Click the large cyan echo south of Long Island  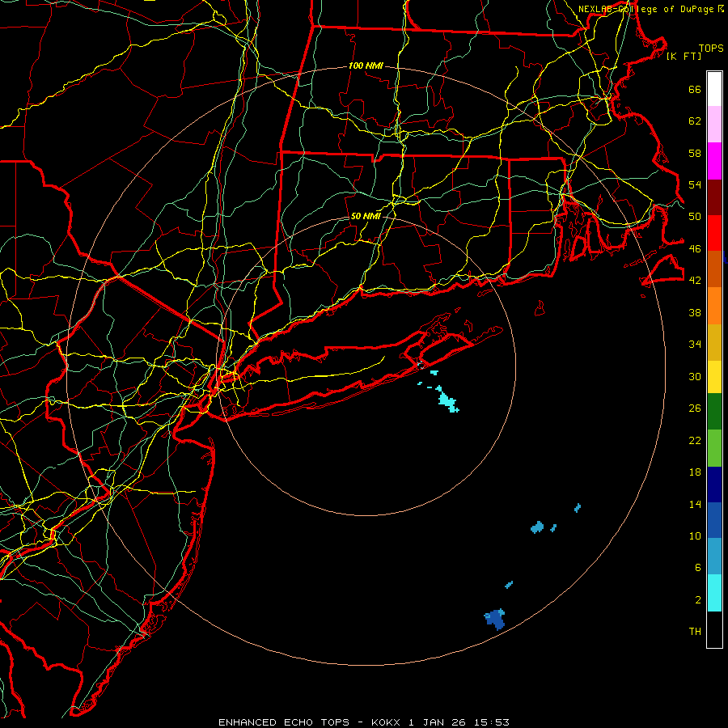[447, 400]
